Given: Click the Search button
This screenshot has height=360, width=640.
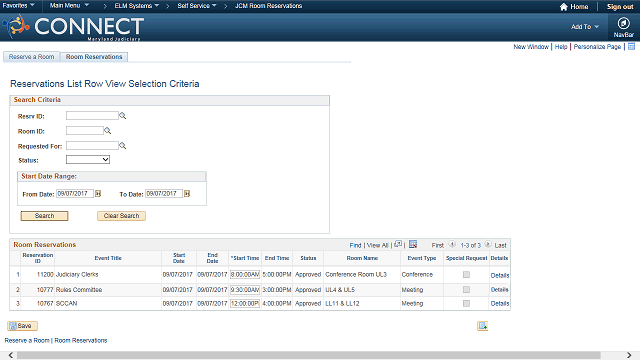Looking at the screenshot, I should point(44,216).
